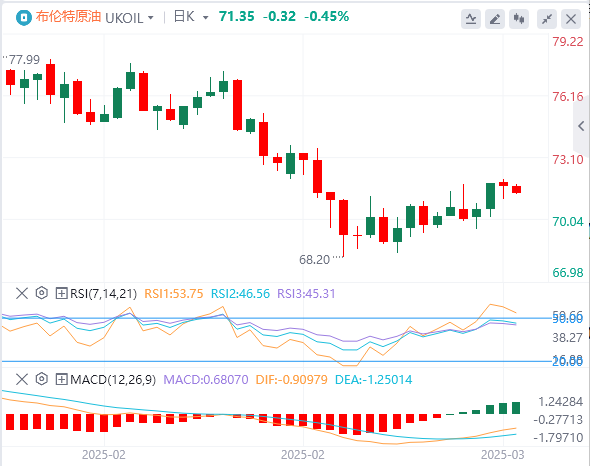Viewport: 590px width, 466px height.
Task: Close the chart panel with X
Action: (x=571, y=19)
